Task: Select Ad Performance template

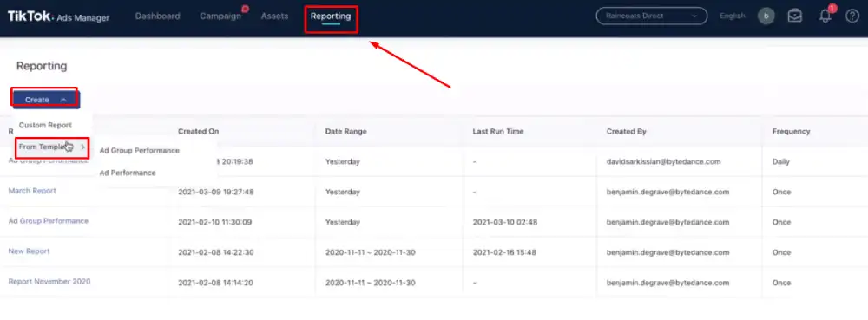Action: (128, 173)
